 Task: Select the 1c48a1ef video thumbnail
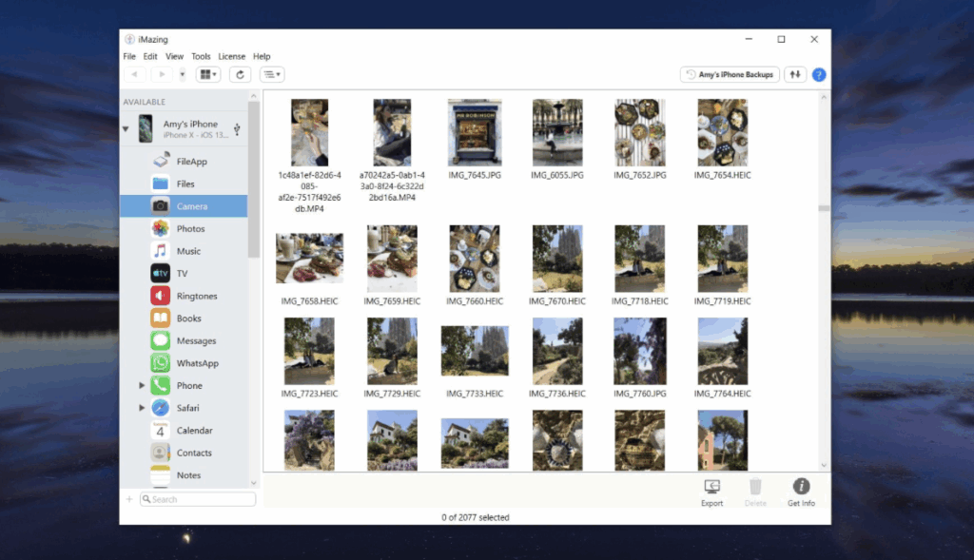pyautogui.click(x=309, y=132)
